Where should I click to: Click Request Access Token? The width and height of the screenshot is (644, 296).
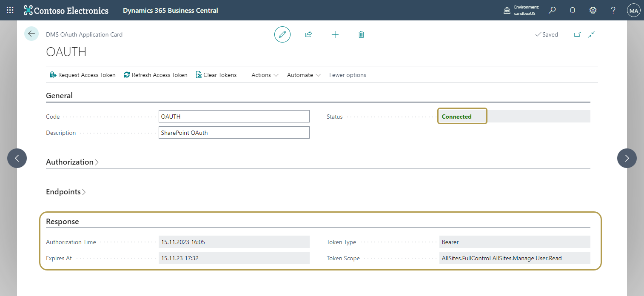[83, 75]
